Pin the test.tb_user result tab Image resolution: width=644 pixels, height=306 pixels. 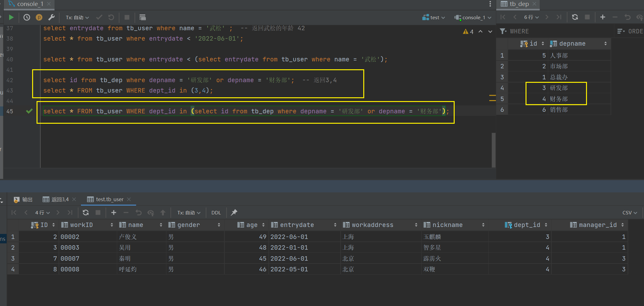(234, 212)
